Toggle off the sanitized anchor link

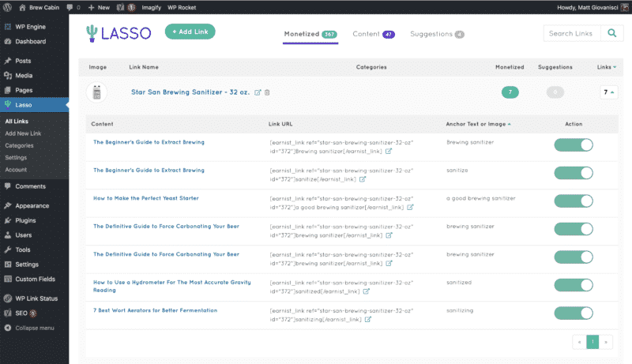point(574,285)
